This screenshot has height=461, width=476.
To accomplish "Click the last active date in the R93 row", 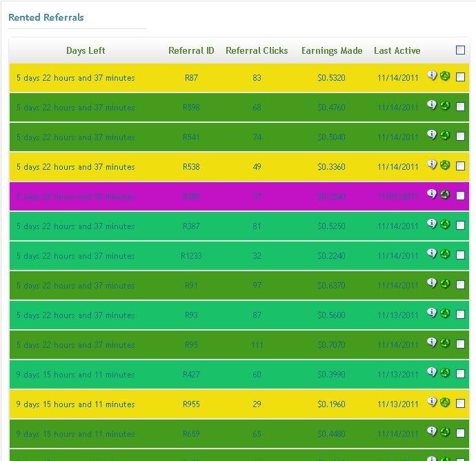I will (x=397, y=315).
